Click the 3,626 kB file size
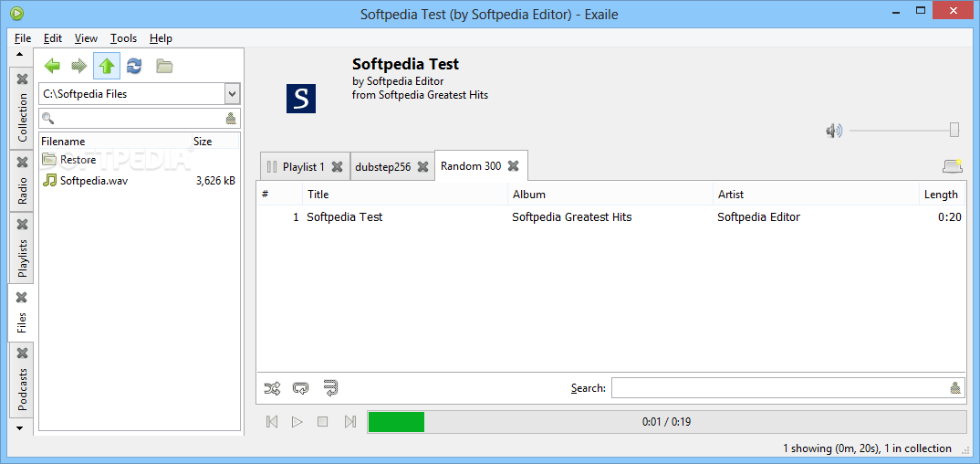Screen dimensions: 980x464 [215, 181]
